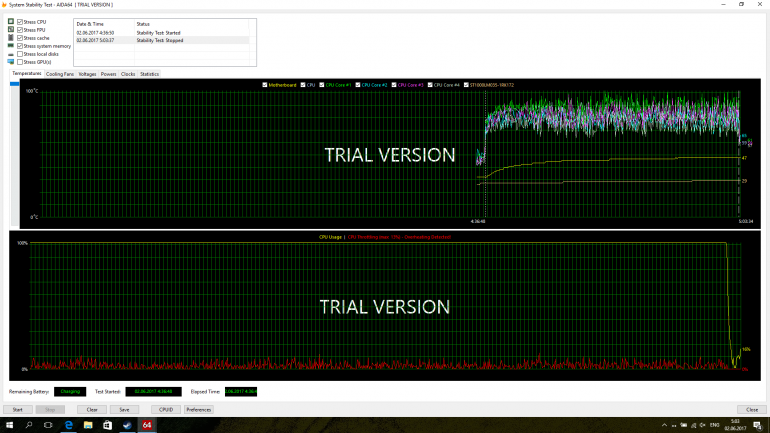Click the blue slider left of temperature graph
770x433 pixels.
coord(15,84)
